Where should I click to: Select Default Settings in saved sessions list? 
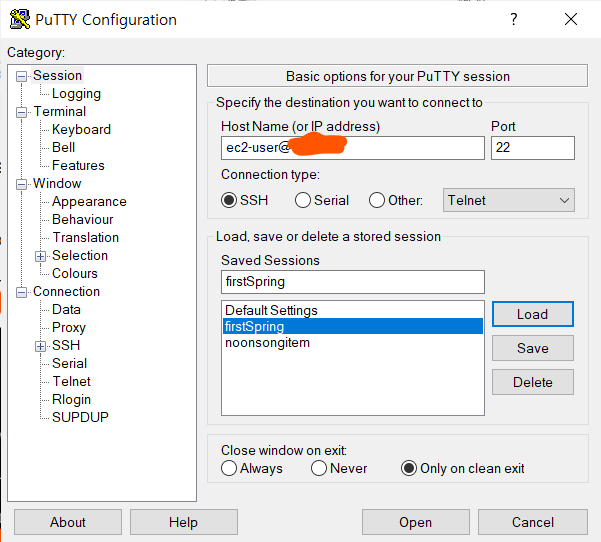352,310
